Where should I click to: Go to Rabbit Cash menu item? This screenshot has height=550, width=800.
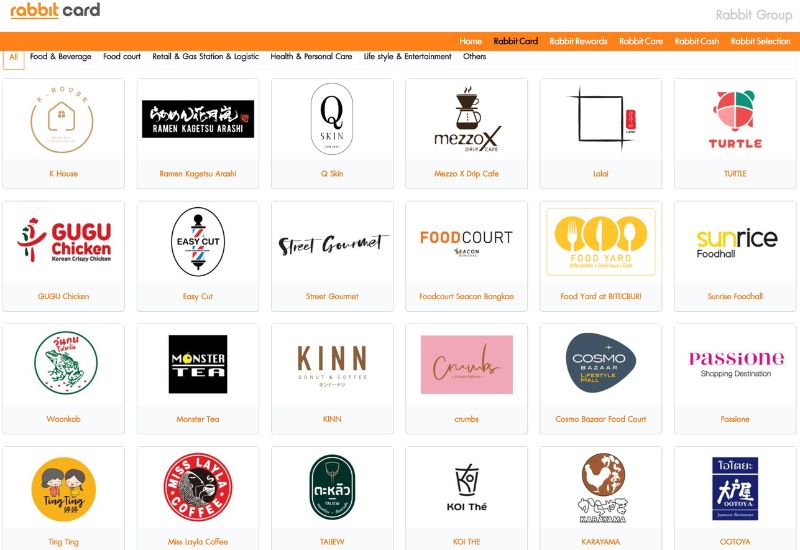[696, 41]
